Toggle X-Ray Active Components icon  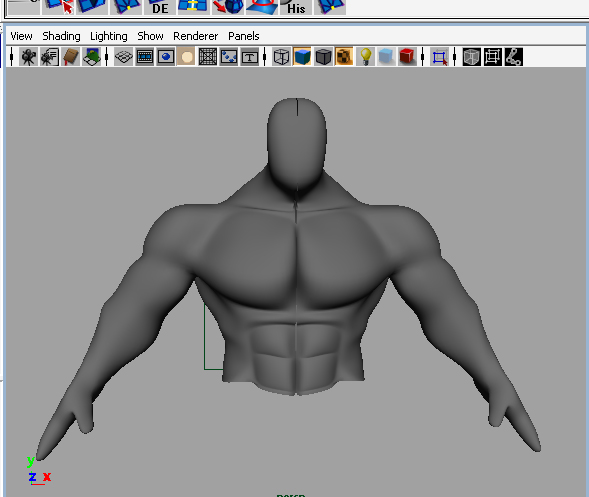pyautogui.click(x=492, y=57)
